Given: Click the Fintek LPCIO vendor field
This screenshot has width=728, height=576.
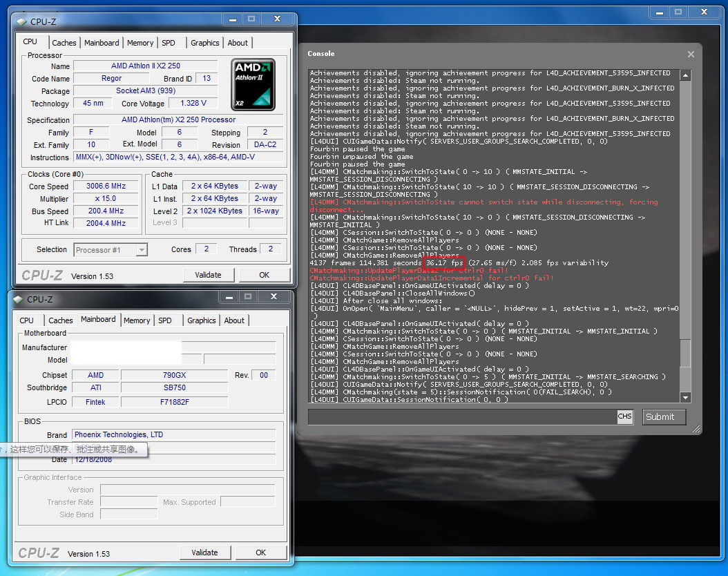Looking at the screenshot, I should [95, 402].
